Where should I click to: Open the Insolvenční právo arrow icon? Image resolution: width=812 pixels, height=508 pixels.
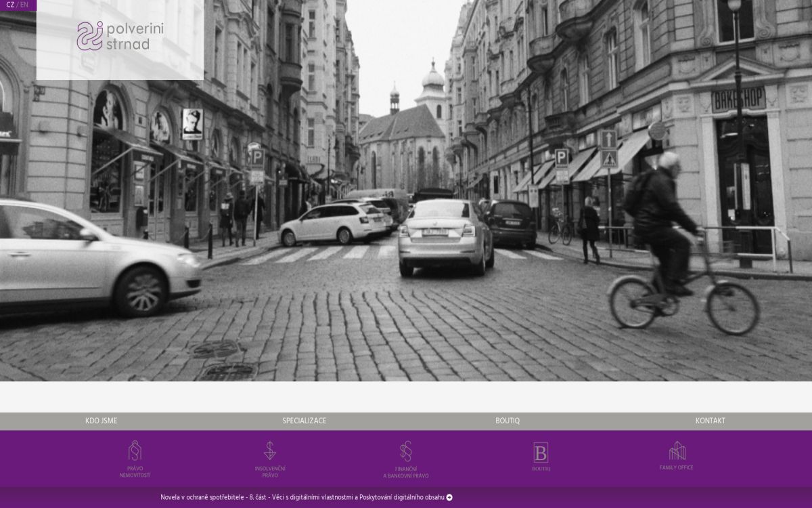270,451
